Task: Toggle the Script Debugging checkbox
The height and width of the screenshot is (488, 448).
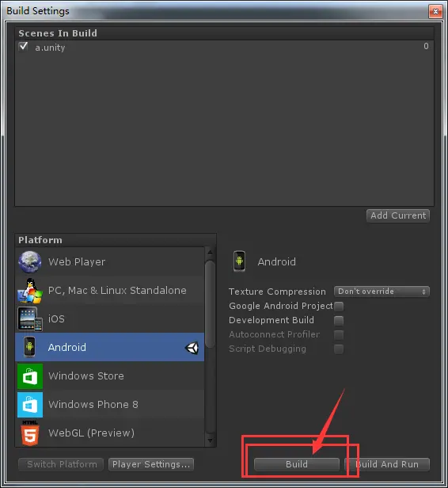Action: click(x=339, y=349)
